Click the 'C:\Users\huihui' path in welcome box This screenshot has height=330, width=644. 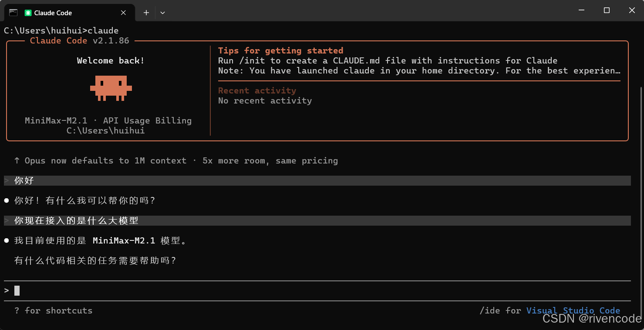105,130
